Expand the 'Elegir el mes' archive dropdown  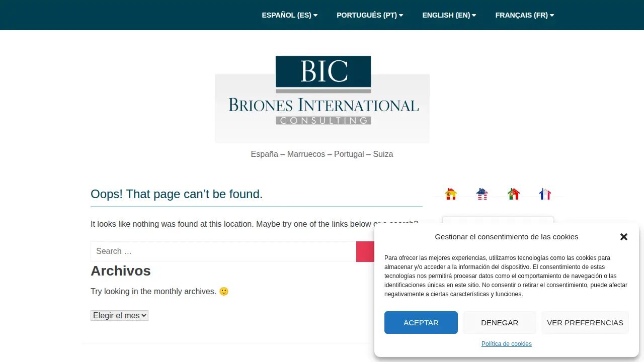click(119, 315)
